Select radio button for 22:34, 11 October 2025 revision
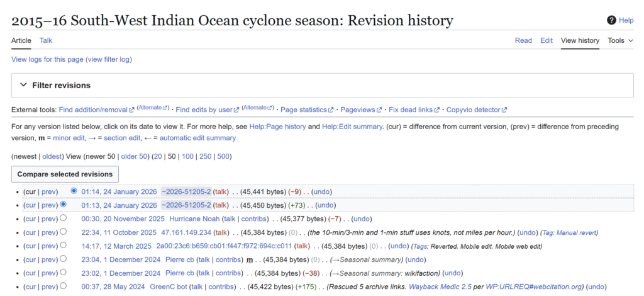This screenshot has height=296, width=644. 63,232
